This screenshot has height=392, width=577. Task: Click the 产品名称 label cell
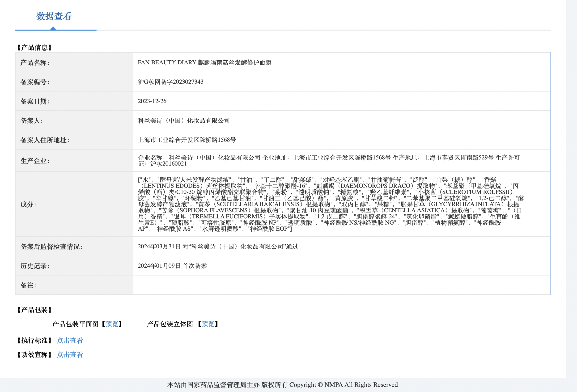(35, 63)
